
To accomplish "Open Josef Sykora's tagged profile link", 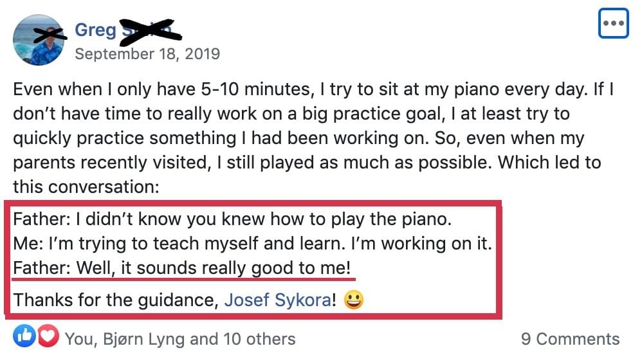I will pyautogui.click(x=277, y=300).
